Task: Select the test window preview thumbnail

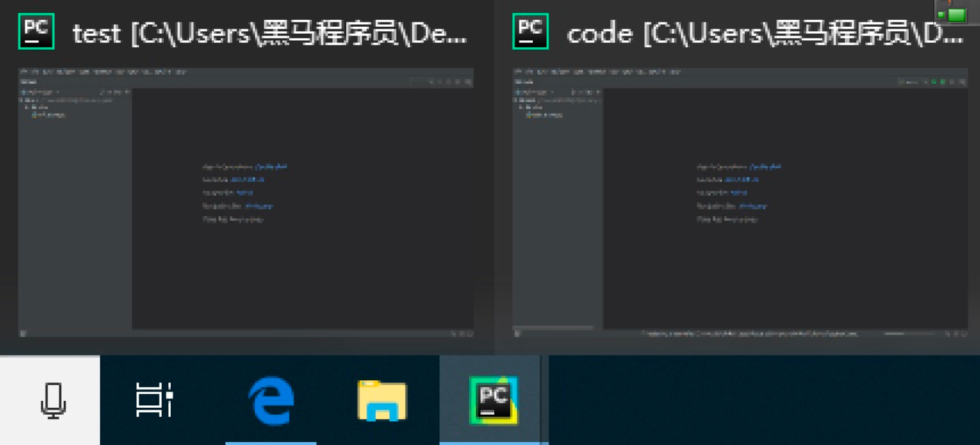Action: click(x=247, y=201)
